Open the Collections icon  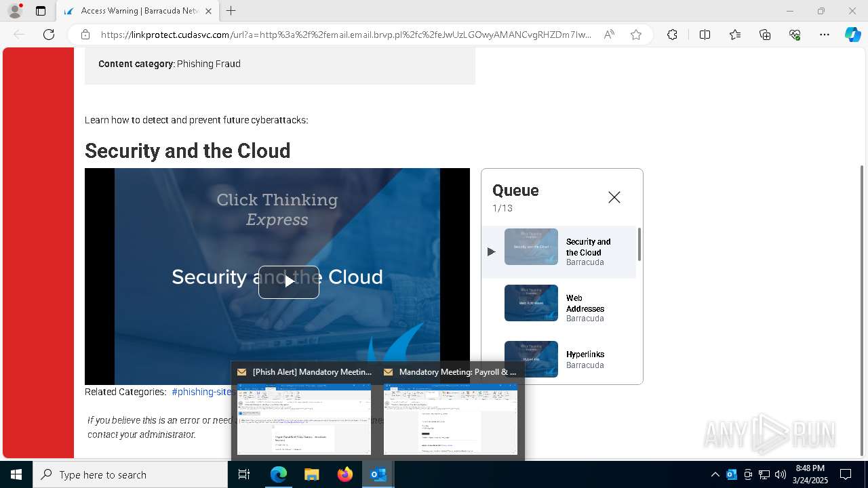click(x=765, y=35)
